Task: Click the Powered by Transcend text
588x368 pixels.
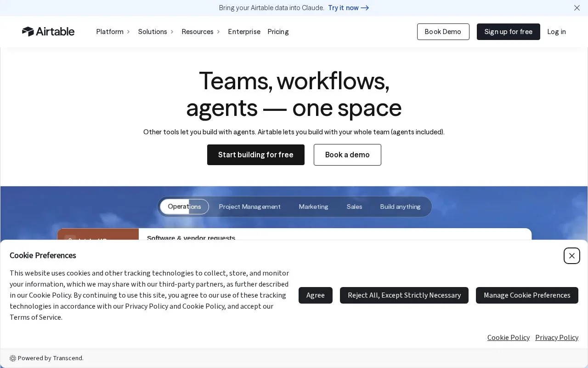Action: tap(51, 358)
